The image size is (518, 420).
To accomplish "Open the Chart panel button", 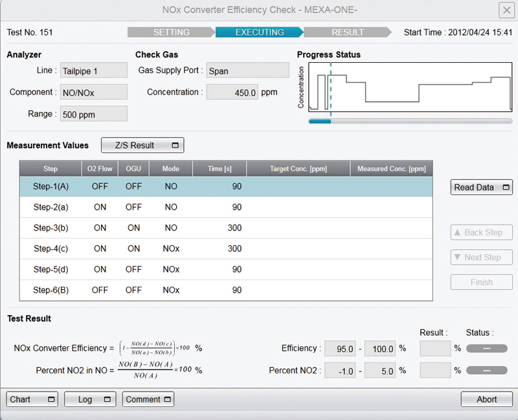I will [32, 399].
